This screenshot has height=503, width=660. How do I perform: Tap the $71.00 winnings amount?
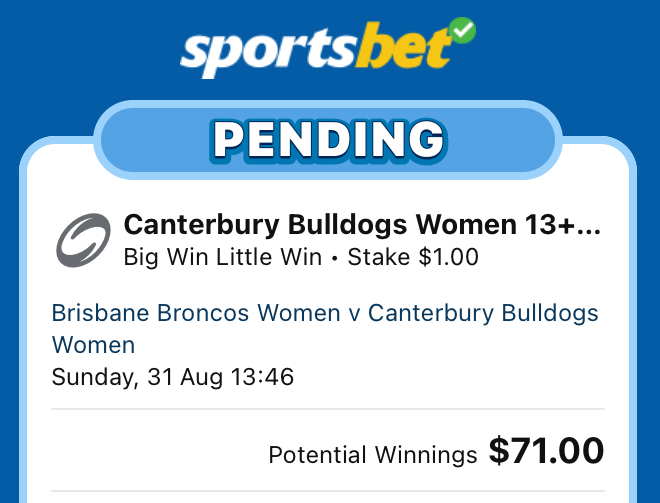pos(546,450)
